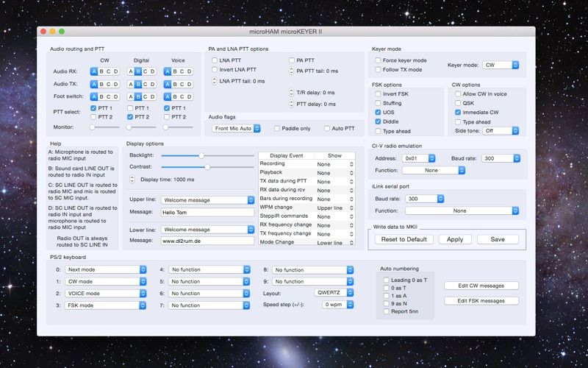The image size is (588, 368).
Task: Click the Apply button
Action: point(455,240)
